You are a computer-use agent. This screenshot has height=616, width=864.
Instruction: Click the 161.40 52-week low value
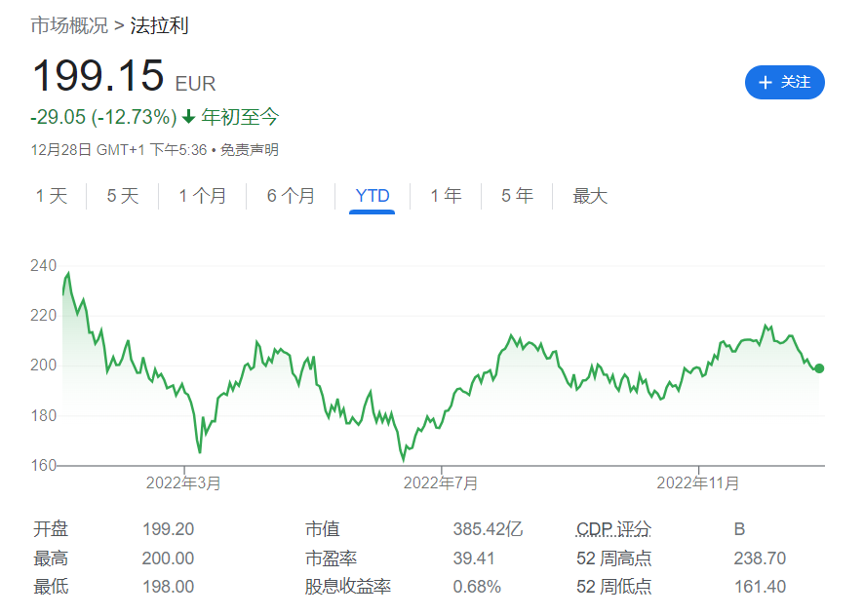tap(760, 587)
